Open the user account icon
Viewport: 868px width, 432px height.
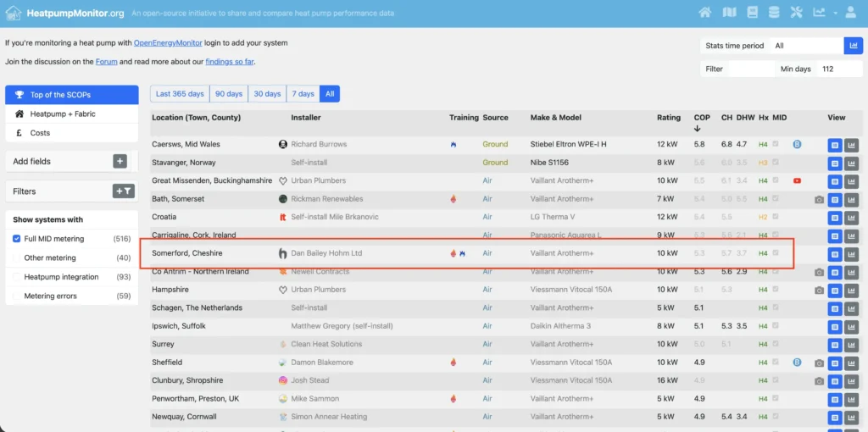click(851, 13)
